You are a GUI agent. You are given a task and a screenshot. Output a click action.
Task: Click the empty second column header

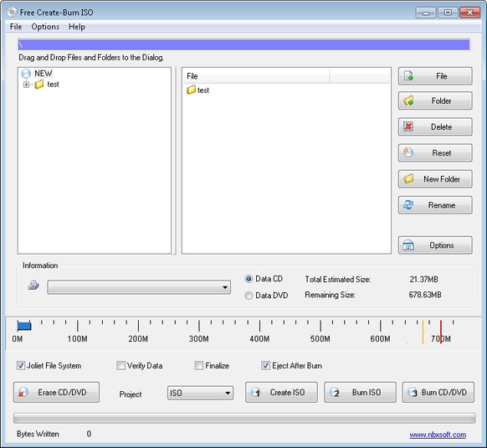[359, 76]
